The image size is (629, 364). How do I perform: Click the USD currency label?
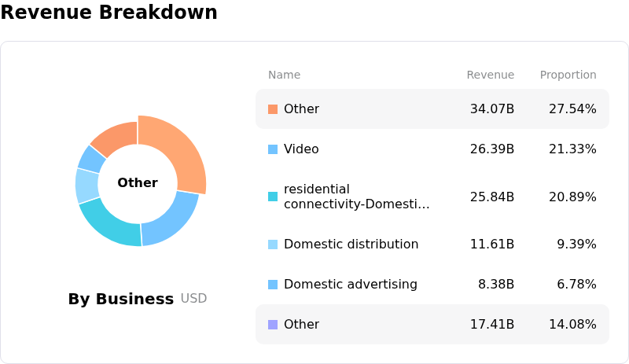click(193, 299)
